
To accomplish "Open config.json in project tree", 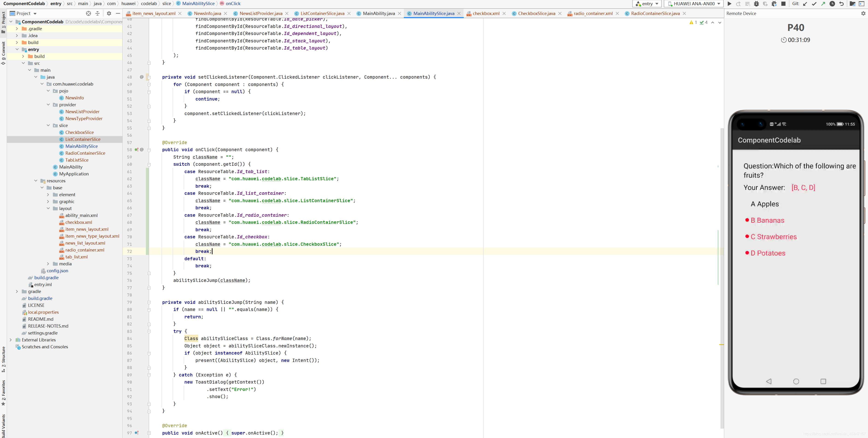I will 57,271.
